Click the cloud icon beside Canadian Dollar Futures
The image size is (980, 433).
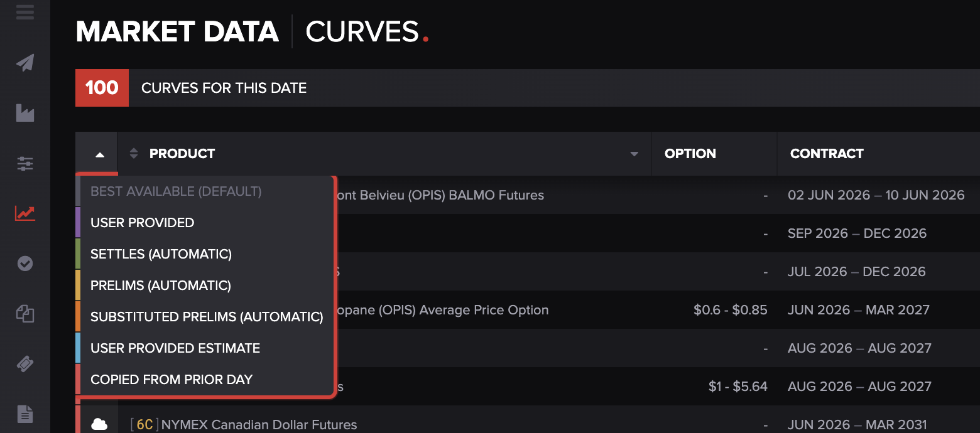tap(99, 424)
